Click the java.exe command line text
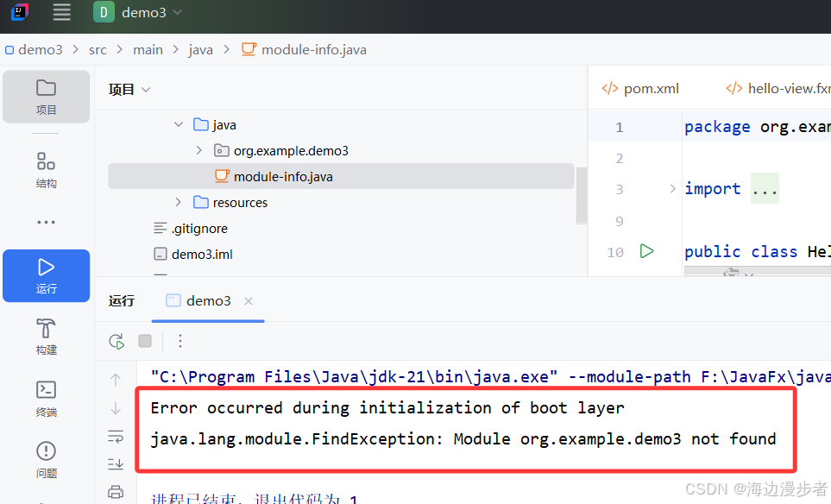Screen dimensions: 831x504 490,377
